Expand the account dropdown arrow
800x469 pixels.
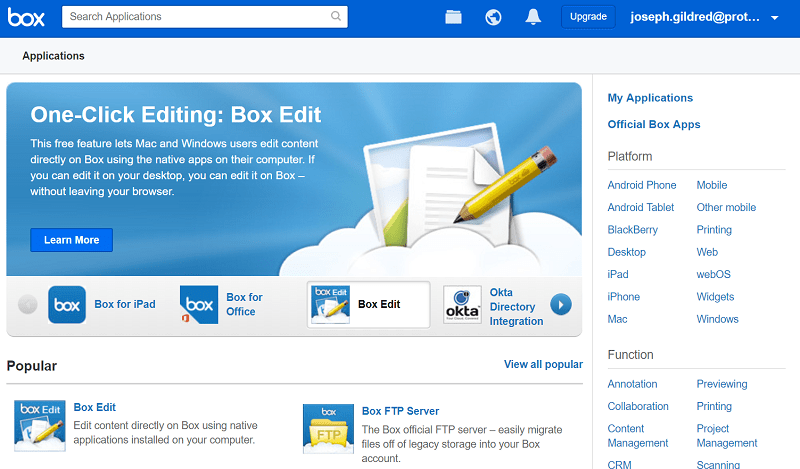coord(774,18)
